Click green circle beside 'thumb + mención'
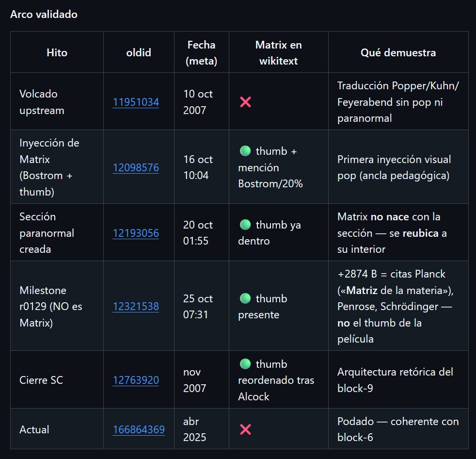The height and width of the screenshot is (459, 476). [x=245, y=151]
